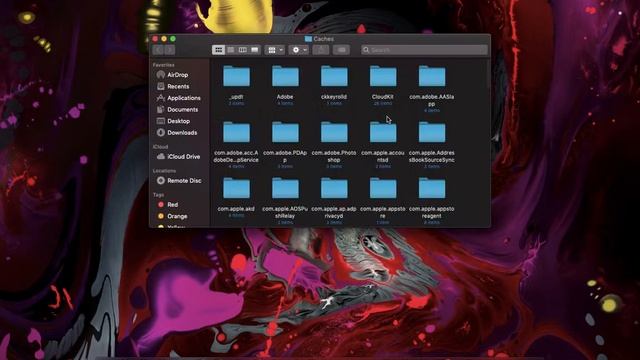Select the ckkeyrolld folder

334,77
